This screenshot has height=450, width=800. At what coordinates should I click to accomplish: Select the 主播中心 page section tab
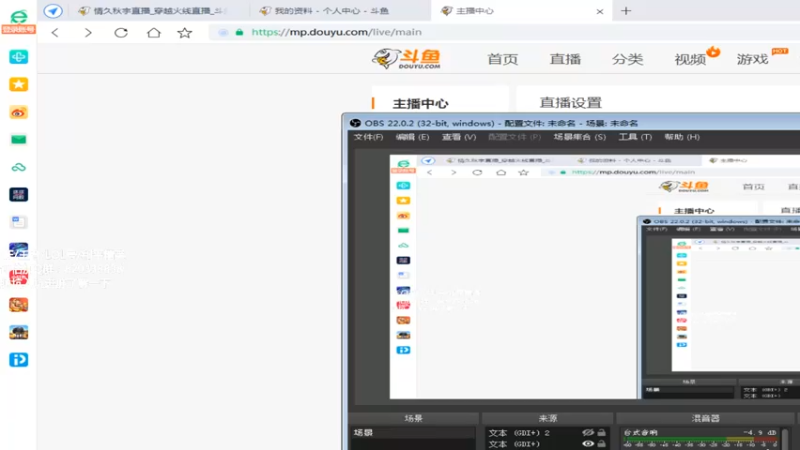click(420, 104)
